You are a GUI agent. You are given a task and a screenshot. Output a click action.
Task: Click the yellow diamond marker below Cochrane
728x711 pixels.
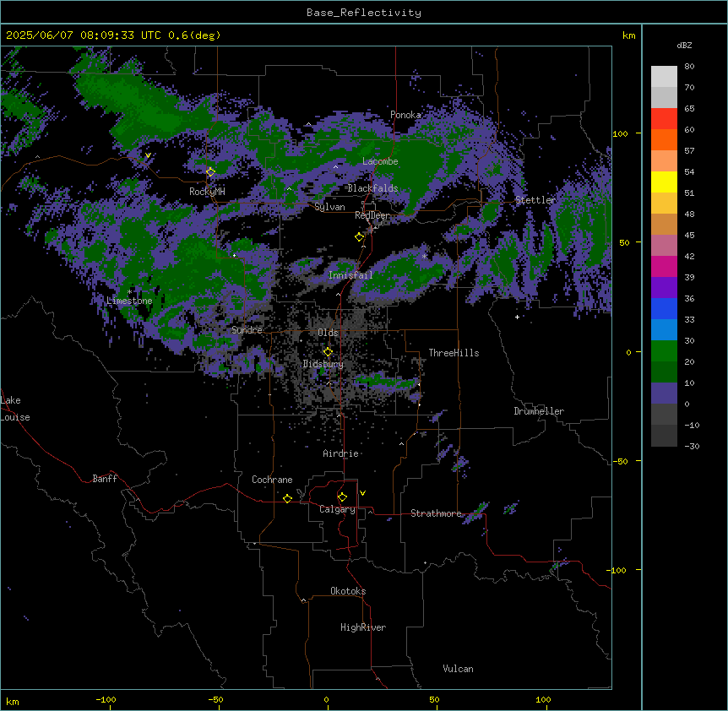coord(287,498)
